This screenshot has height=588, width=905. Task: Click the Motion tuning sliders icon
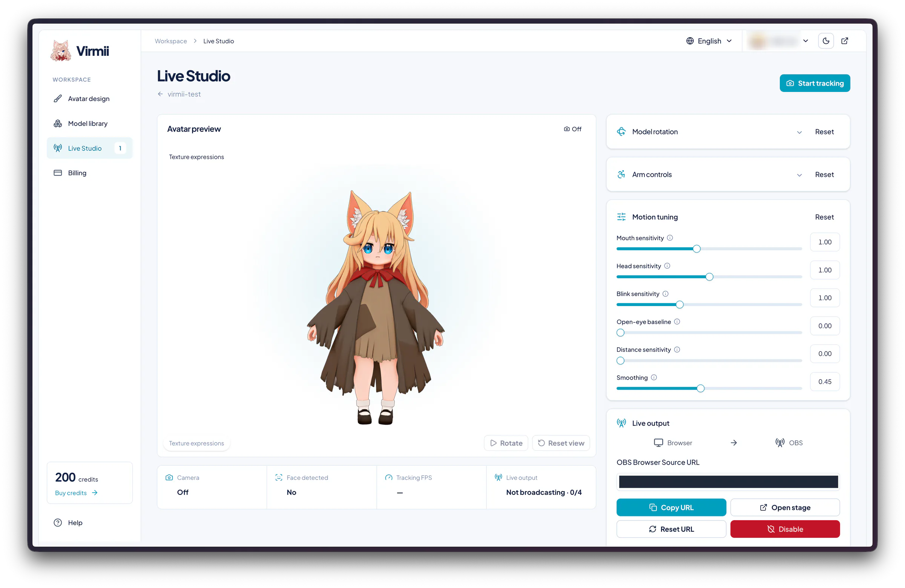[621, 217]
